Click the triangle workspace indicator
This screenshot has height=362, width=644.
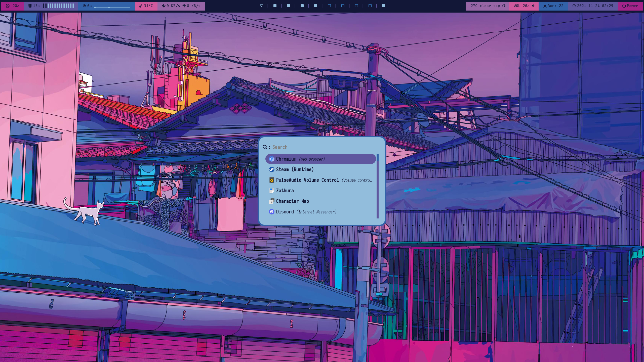pyautogui.click(x=261, y=6)
